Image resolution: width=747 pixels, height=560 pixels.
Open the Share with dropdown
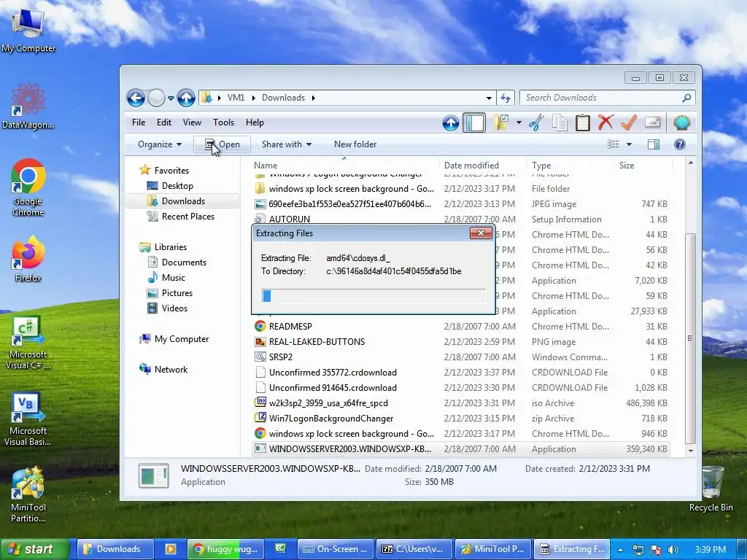(286, 144)
